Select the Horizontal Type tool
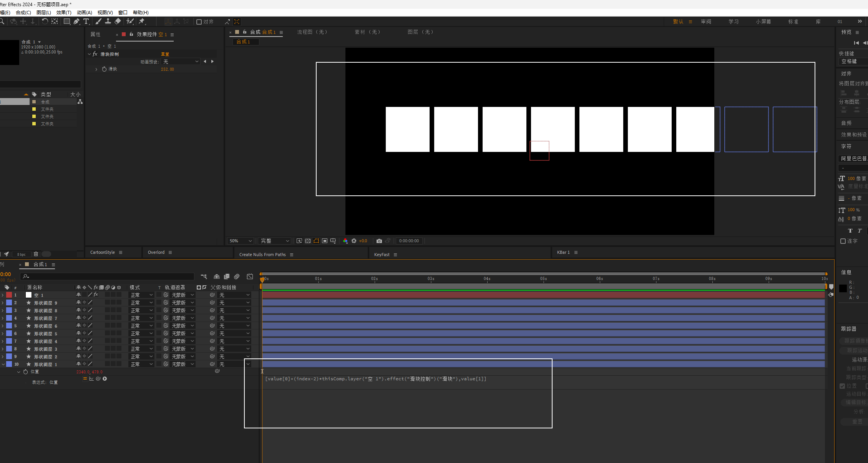 (x=86, y=22)
